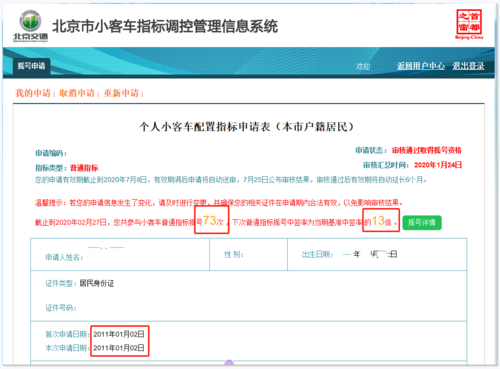Click 审核通过取得摇号资格 status text

pos(426,150)
